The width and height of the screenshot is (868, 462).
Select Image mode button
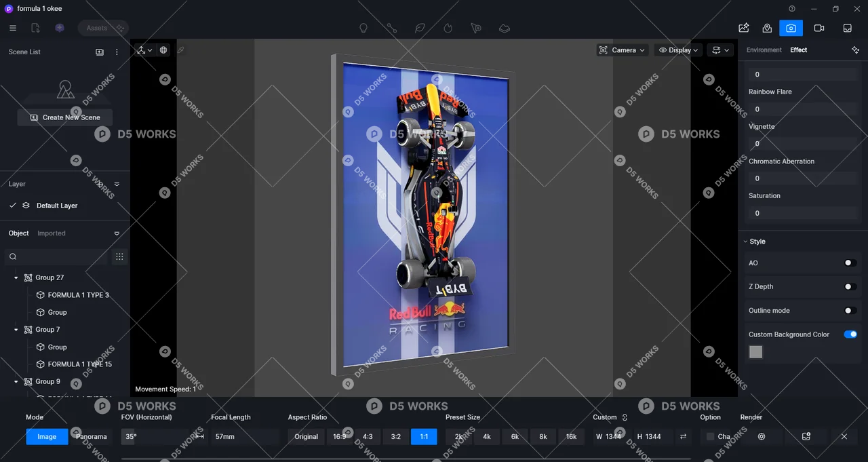[x=47, y=437]
